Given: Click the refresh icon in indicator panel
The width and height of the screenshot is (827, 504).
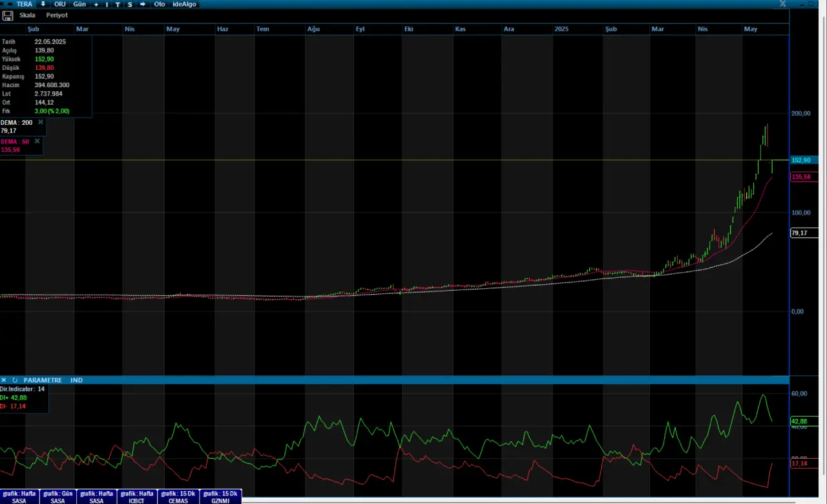Looking at the screenshot, I should click(x=15, y=380).
